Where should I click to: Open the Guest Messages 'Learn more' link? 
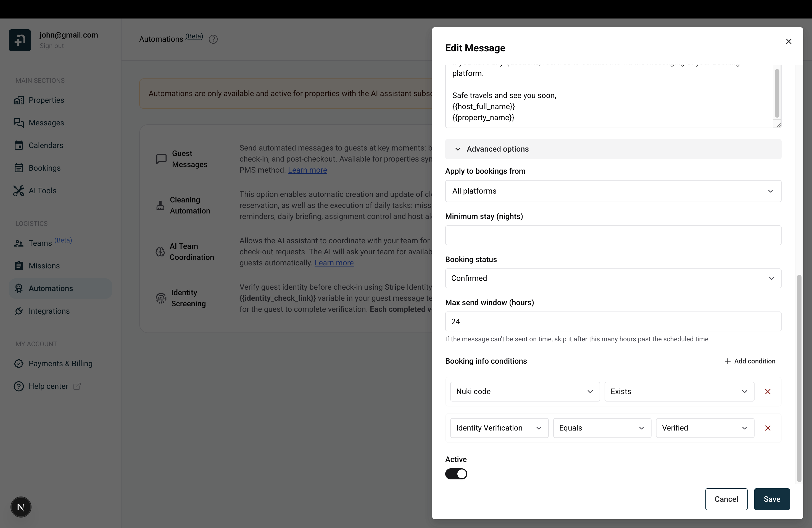(307, 170)
